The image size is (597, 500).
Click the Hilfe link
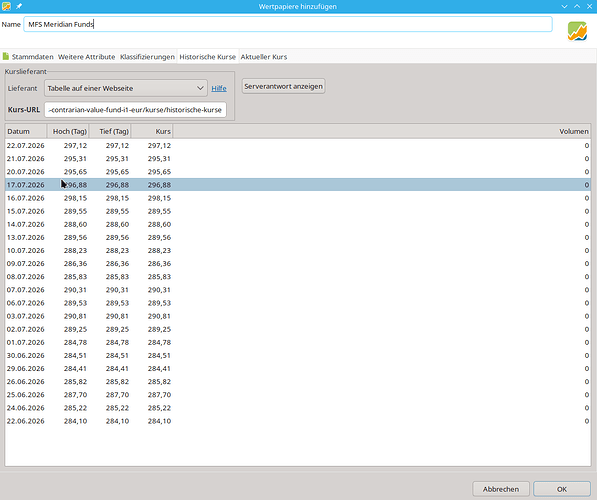[x=219, y=88]
